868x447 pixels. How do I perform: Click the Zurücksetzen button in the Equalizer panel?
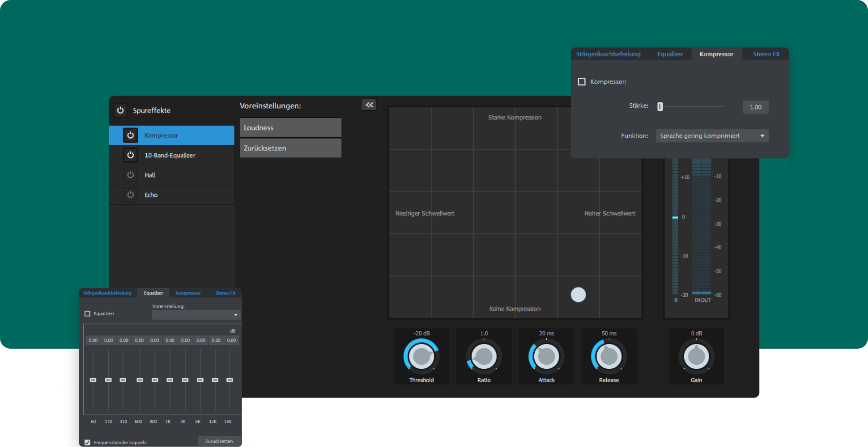click(219, 441)
